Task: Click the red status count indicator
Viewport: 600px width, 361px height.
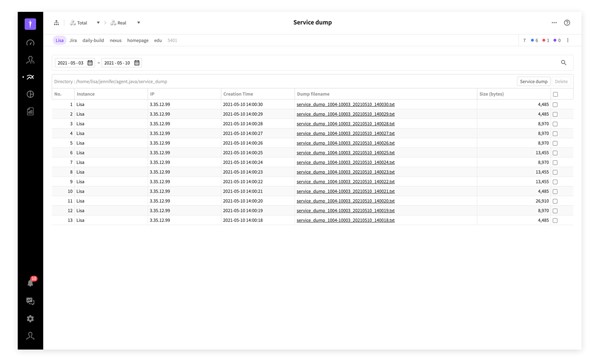Action: click(x=546, y=40)
